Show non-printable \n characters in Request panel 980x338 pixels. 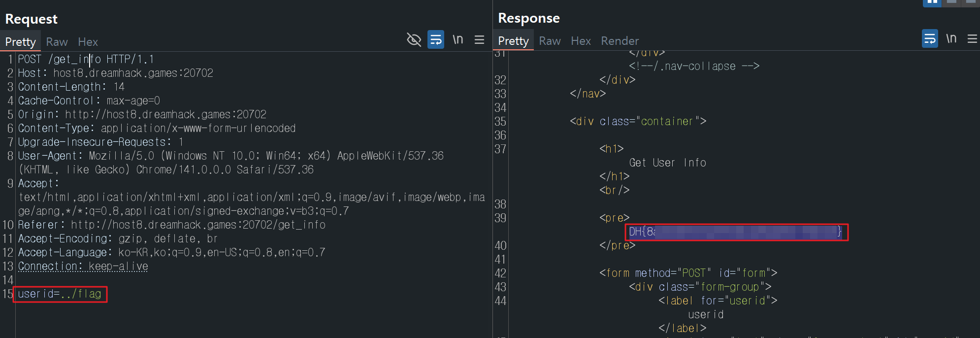click(457, 40)
